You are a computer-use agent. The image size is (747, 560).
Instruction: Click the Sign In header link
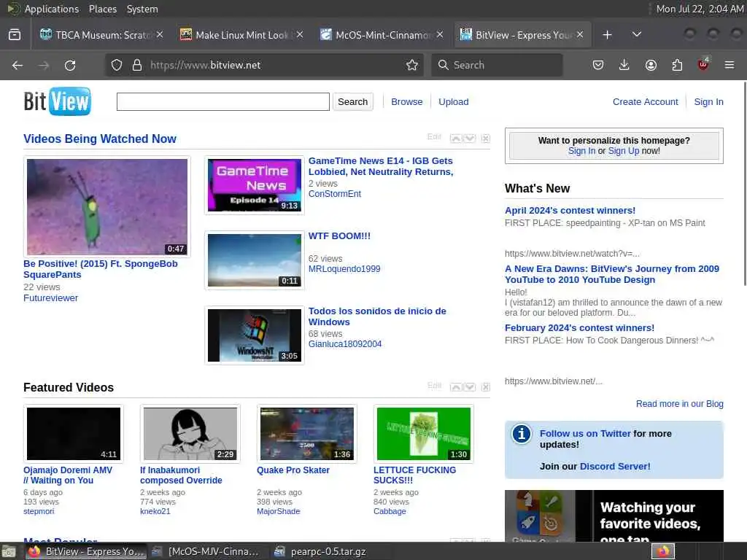point(708,101)
